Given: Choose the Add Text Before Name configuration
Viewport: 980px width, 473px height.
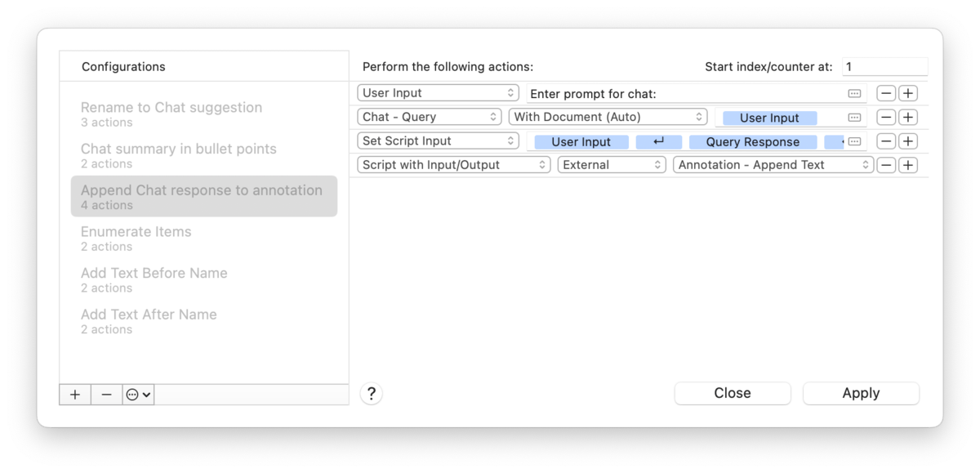Looking at the screenshot, I should pos(154,279).
